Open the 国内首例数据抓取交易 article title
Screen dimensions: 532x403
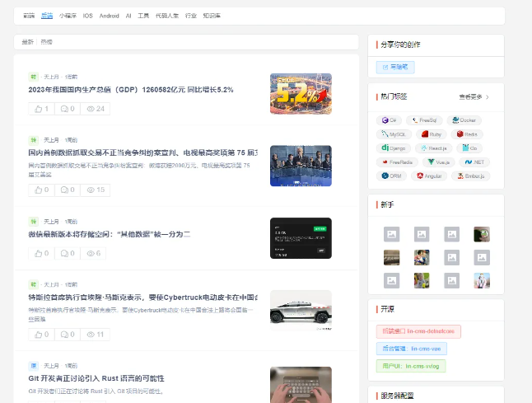click(x=142, y=152)
